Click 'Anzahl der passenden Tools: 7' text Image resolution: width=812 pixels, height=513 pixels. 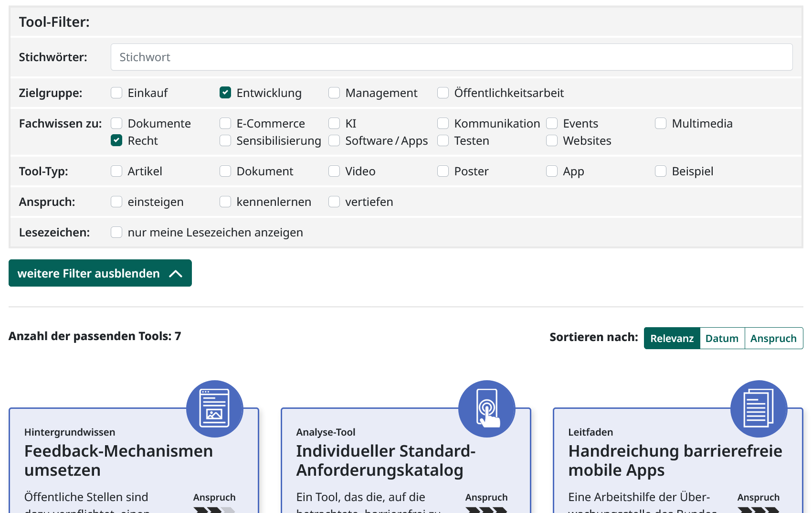point(95,336)
